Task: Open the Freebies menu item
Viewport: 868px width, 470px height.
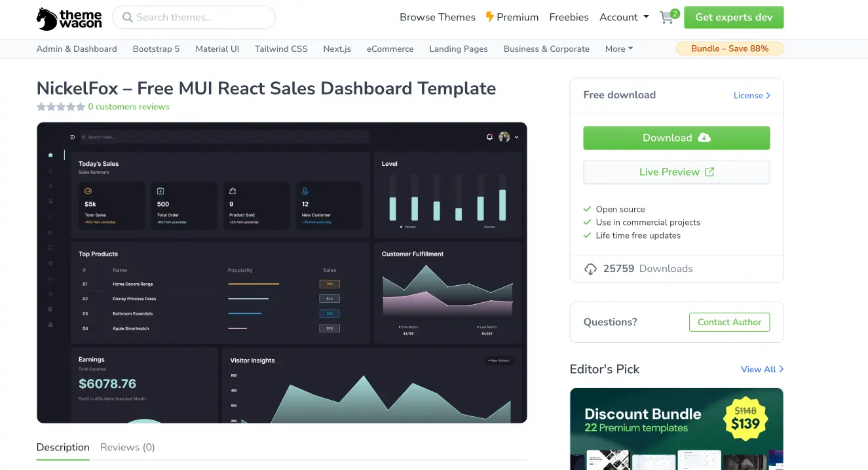Action: [569, 17]
